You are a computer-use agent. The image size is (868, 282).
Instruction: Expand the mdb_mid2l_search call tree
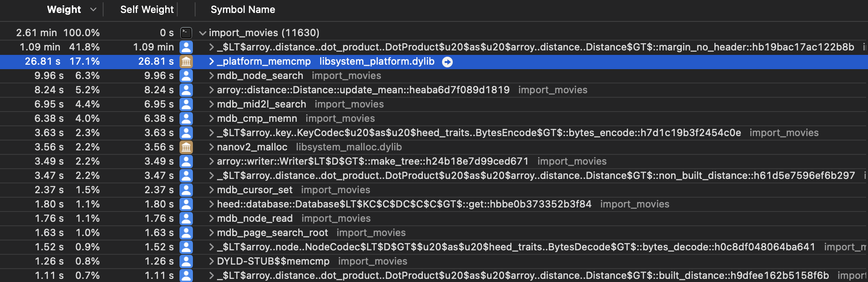coord(212,104)
